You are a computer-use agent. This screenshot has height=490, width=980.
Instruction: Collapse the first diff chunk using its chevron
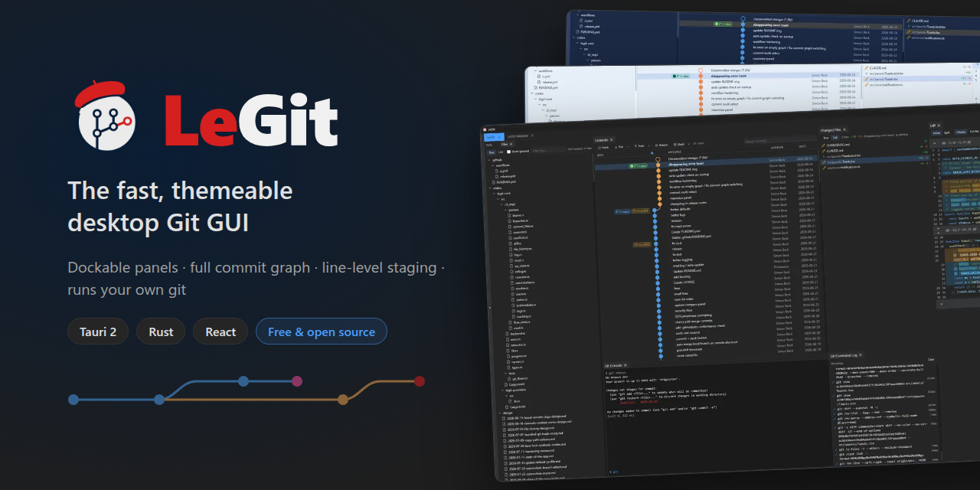pos(934,143)
